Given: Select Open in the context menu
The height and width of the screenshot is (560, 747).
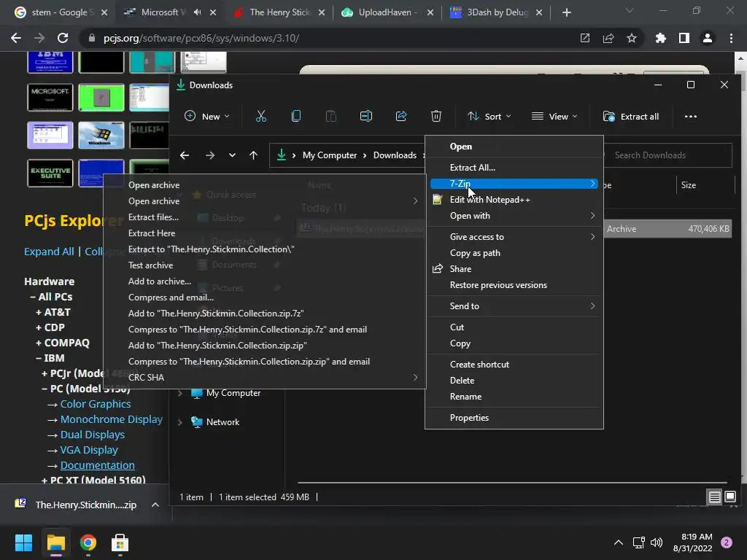Looking at the screenshot, I should point(514,147).
